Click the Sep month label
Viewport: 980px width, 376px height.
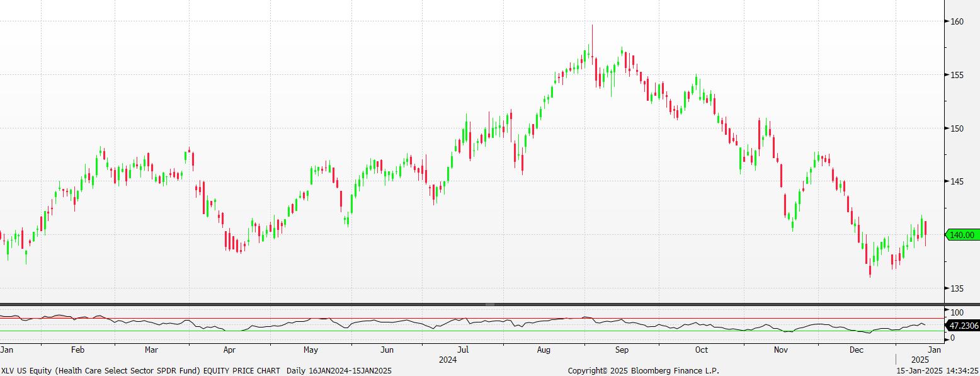coord(622,350)
